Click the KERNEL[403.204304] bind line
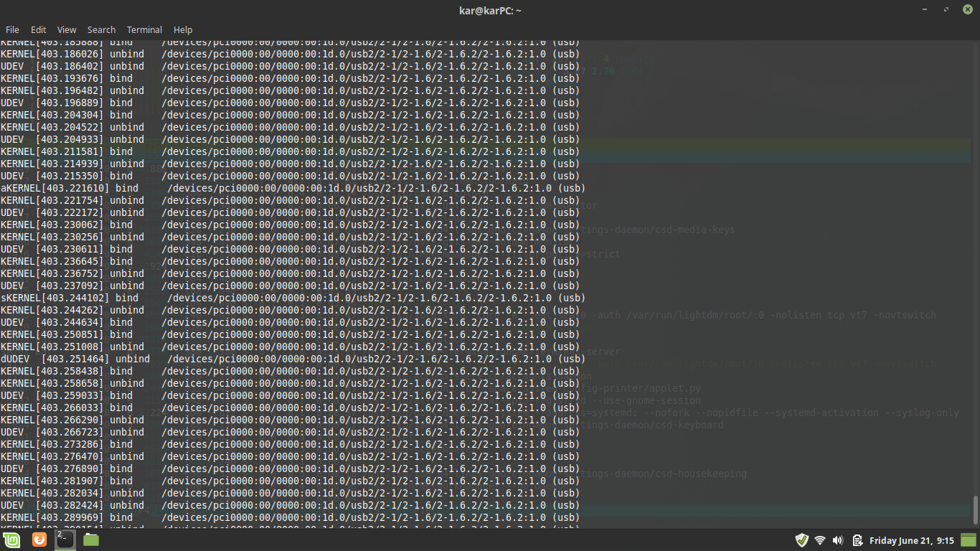Viewport: 980px width, 551px height. tap(290, 115)
